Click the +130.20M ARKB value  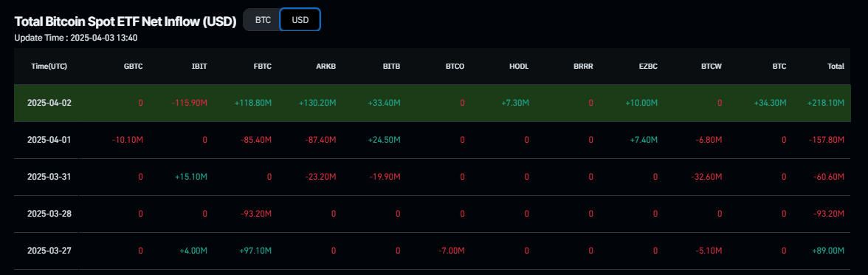pyautogui.click(x=317, y=103)
